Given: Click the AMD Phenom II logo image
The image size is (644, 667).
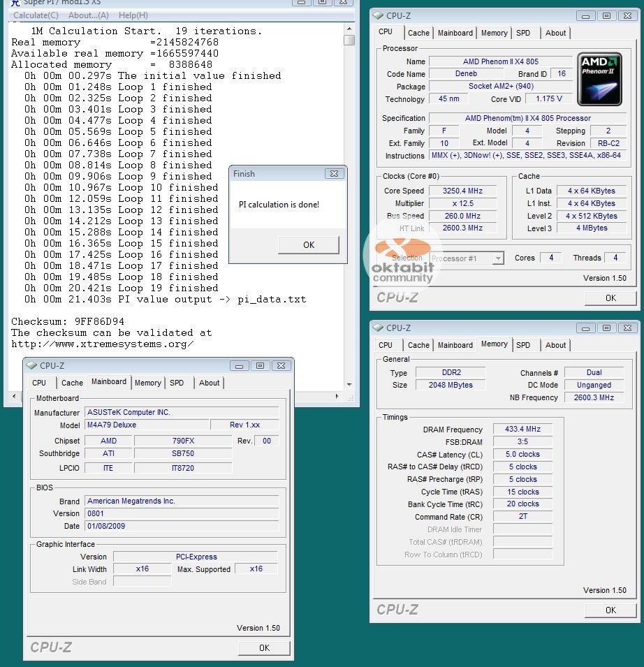Looking at the screenshot, I should pyautogui.click(x=599, y=79).
